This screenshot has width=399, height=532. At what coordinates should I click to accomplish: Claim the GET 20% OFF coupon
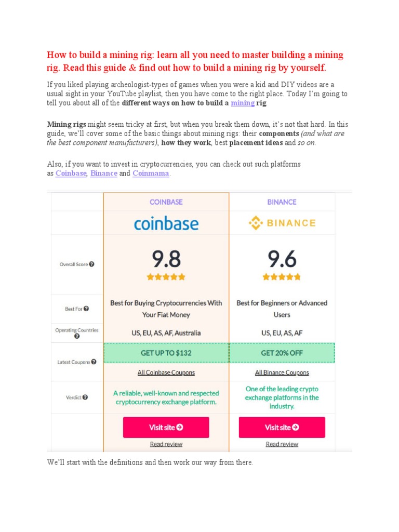click(282, 353)
